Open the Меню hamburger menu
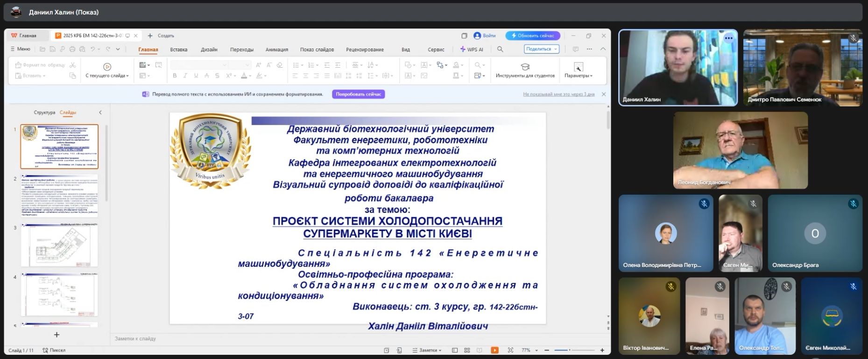Image resolution: width=868 pixels, height=359 pixels. pyautogui.click(x=20, y=49)
